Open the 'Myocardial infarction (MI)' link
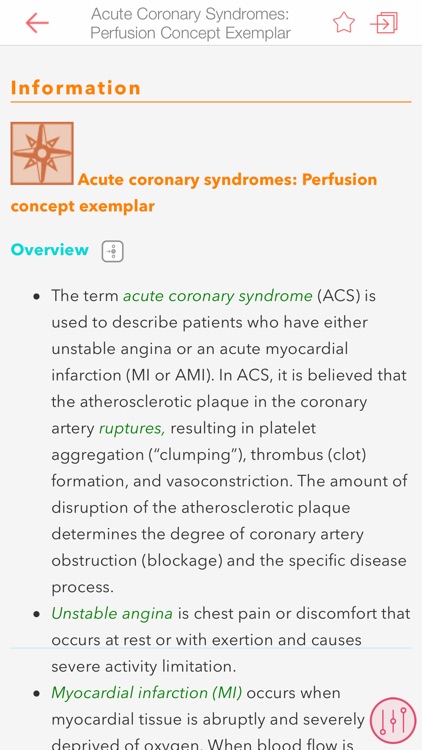This screenshot has width=422, height=750. (146, 693)
